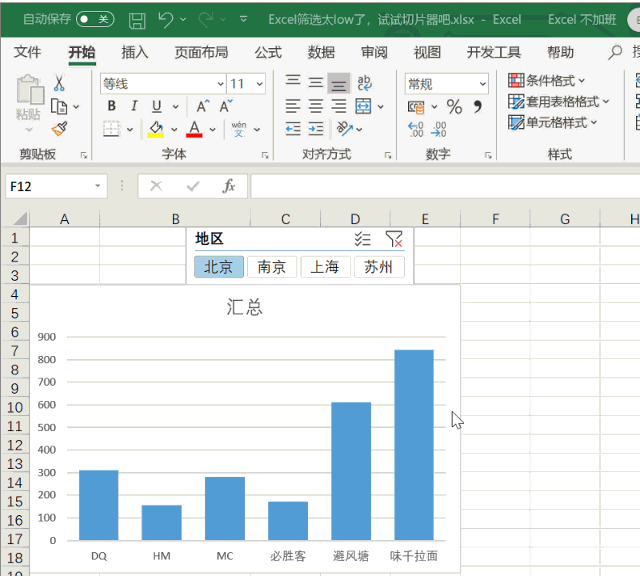Click accounting number format icon
Screen dimensions: 640x576
416,107
